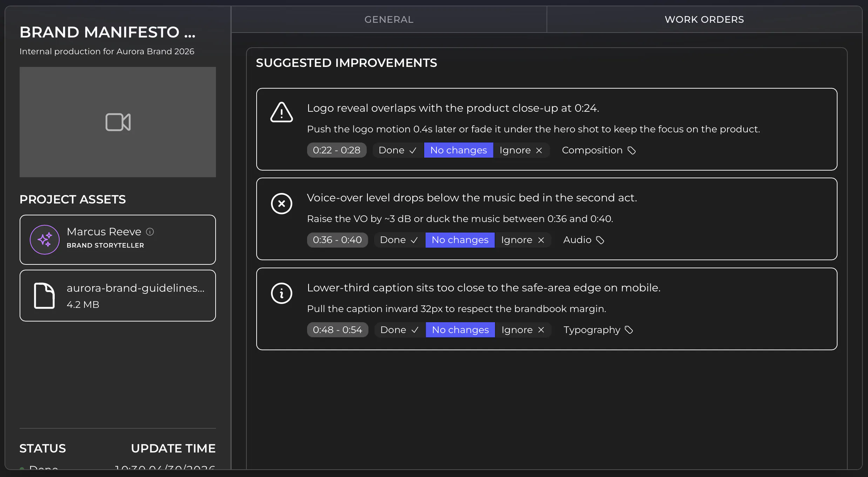
Task: Mark logo reveal suggestion as Done
Action: pyautogui.click(x=398, y=150)
